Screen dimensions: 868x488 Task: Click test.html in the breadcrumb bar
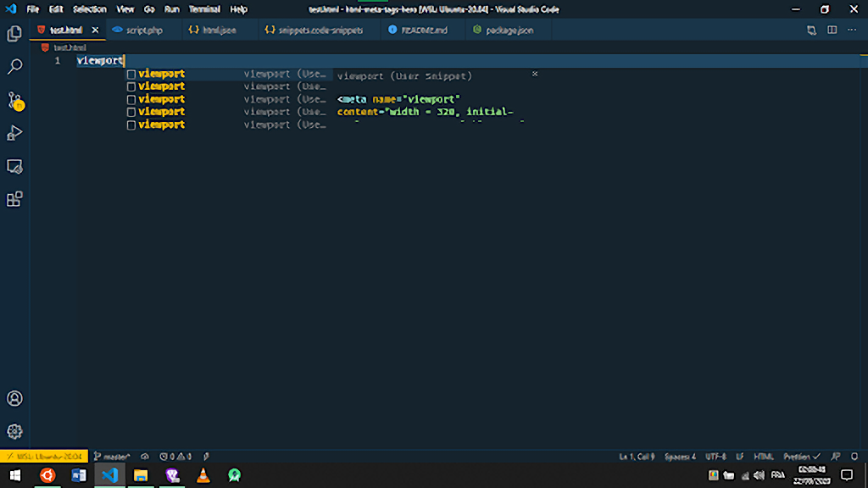70,47
